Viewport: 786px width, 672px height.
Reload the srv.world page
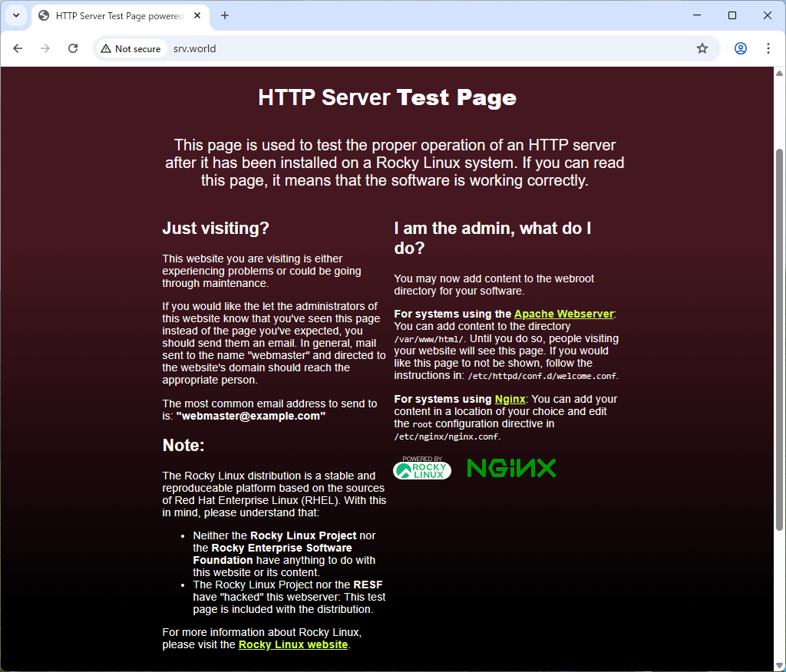[73, 48]
